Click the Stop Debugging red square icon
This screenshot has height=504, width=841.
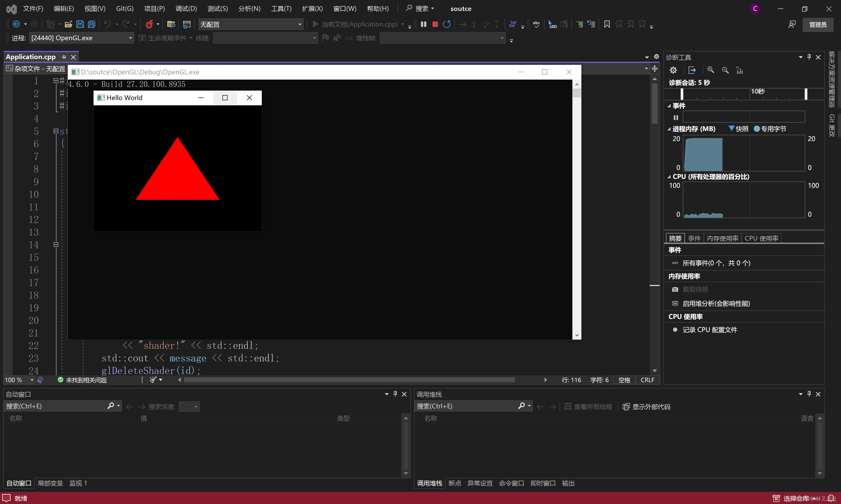(435, 24)
